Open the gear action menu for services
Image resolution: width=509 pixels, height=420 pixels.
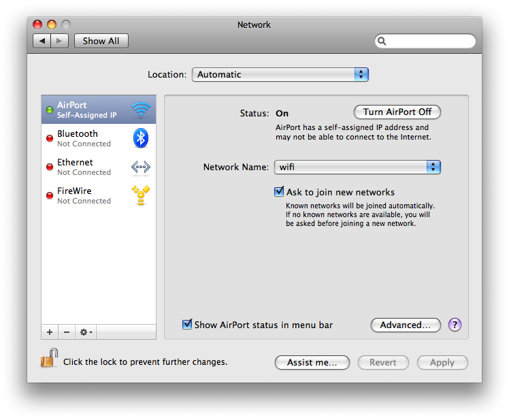[86, 332]
